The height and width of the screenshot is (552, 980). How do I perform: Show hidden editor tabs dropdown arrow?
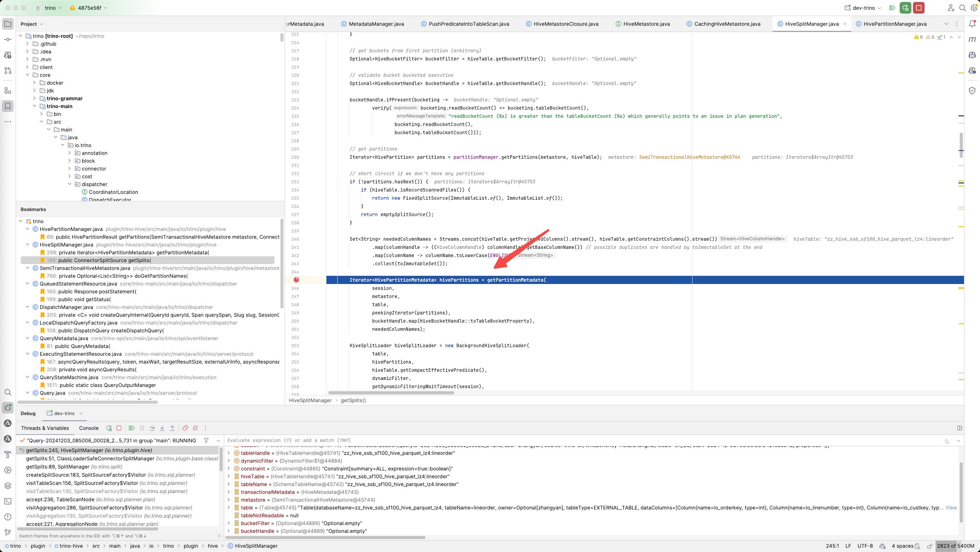tap(946, 24)
